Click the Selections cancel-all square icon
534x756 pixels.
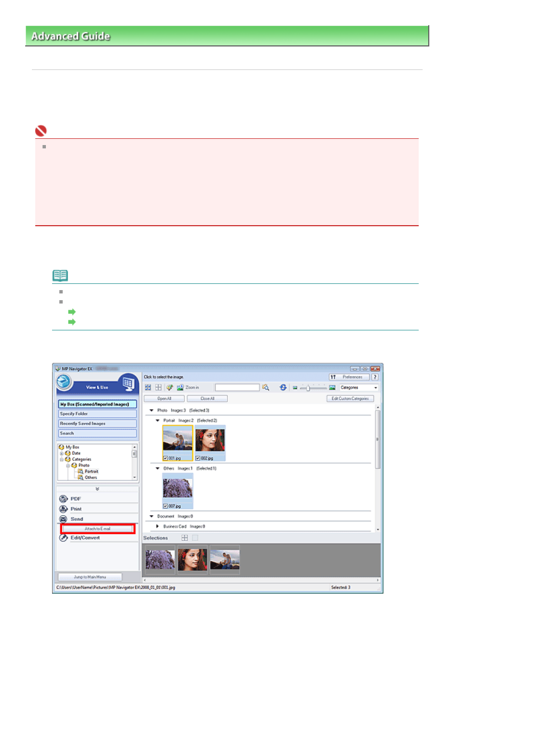pos(195,538)
